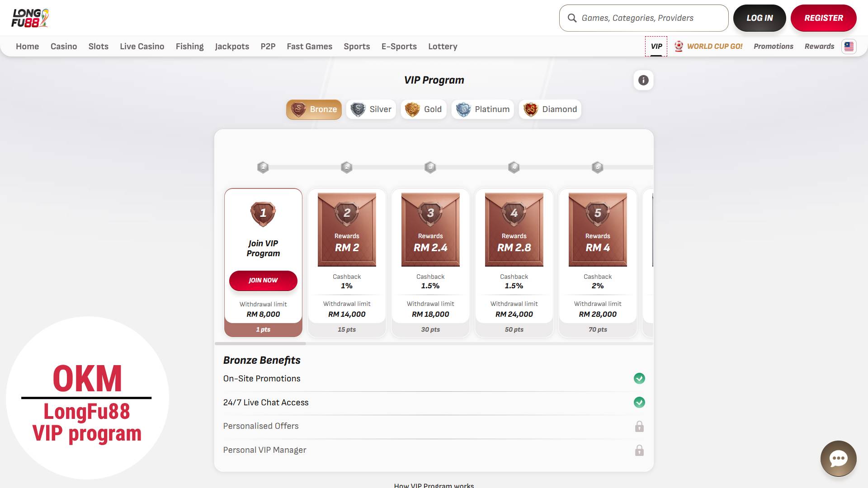Open the Promotions page
This screenshot has height=488, width=868.
tap(773, 46)
